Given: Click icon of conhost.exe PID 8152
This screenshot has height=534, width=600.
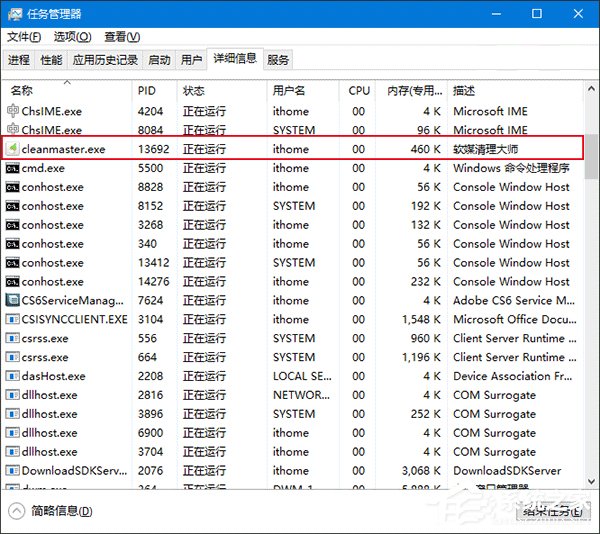Looking at the screenshot, I should pyautogui.click(x=13, y=206).
